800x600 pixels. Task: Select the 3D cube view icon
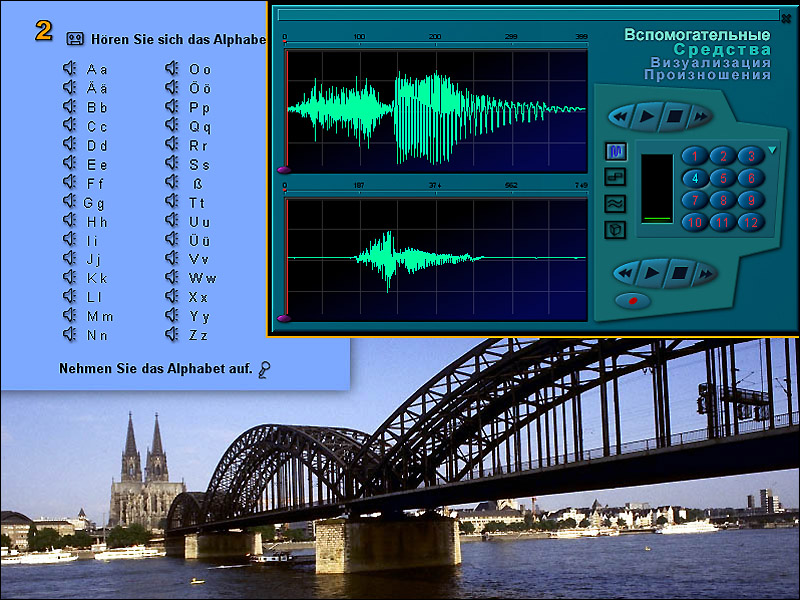pos(616,229)
